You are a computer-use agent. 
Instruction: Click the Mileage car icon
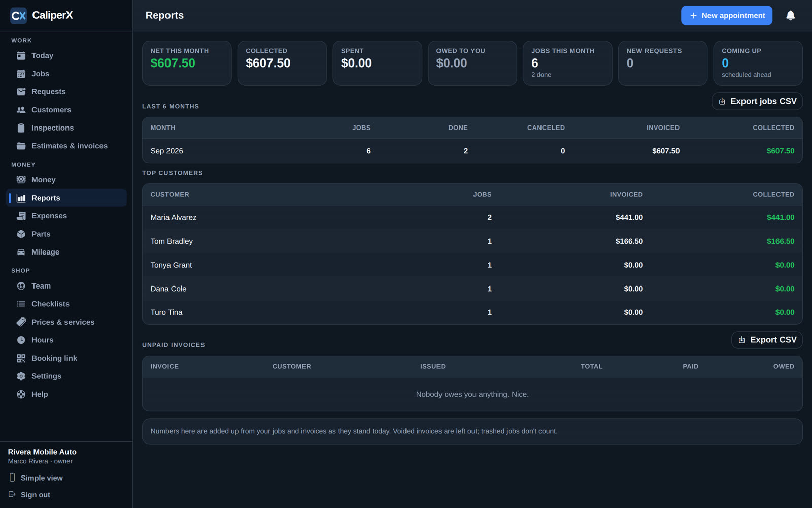[21, 252]
